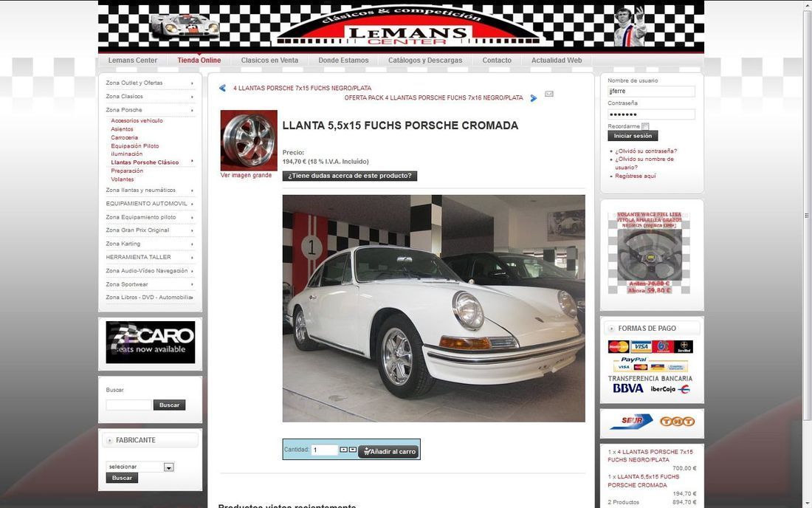Viewport: 812px width, 508px height.
Task: Expand Zona Outlet y Ofertas menu
Action: (x=150, y=83)
